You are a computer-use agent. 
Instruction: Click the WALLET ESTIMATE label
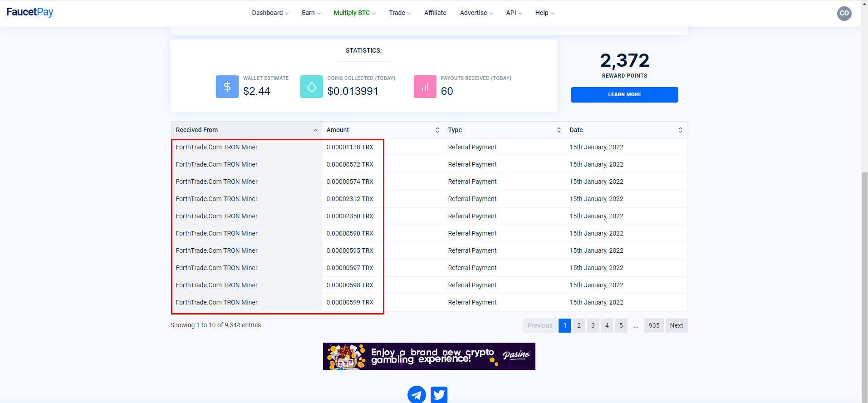[266, 78]
